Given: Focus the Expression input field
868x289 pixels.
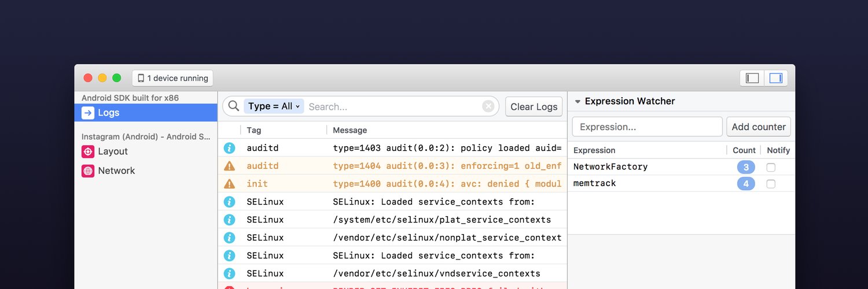Looking at the screenshot, I should 648,127.
